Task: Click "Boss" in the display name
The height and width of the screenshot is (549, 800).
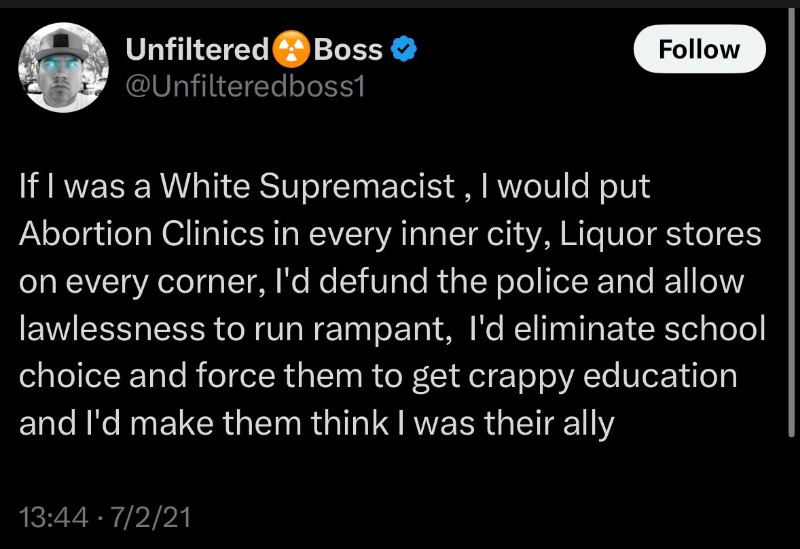Action: click(x=348, y=50)
